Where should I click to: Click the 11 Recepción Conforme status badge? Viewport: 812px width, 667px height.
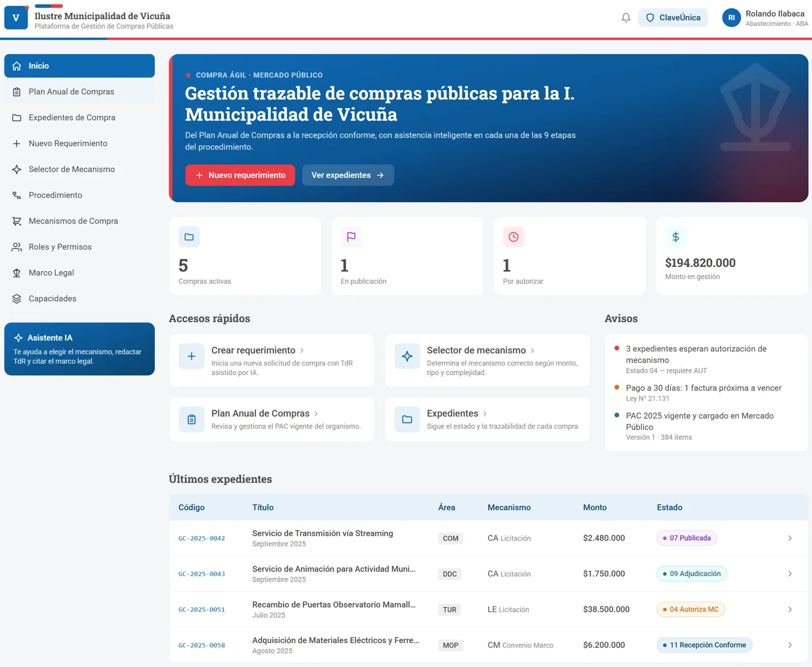point(704,645)
